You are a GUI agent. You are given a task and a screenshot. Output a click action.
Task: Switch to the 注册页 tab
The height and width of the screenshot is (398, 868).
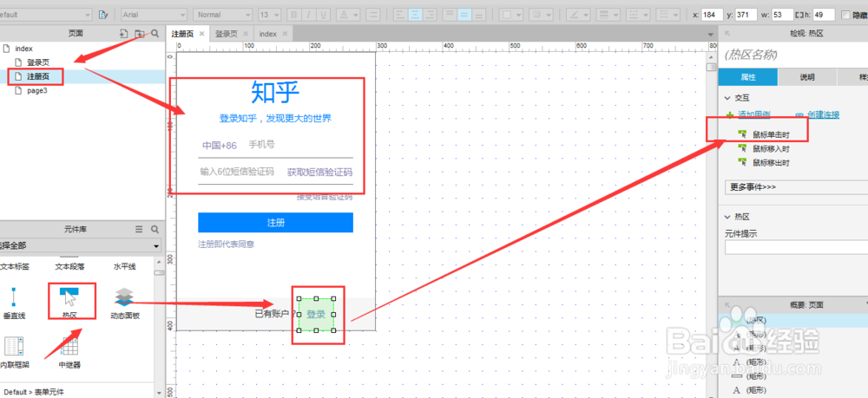(x=182, y=34)
